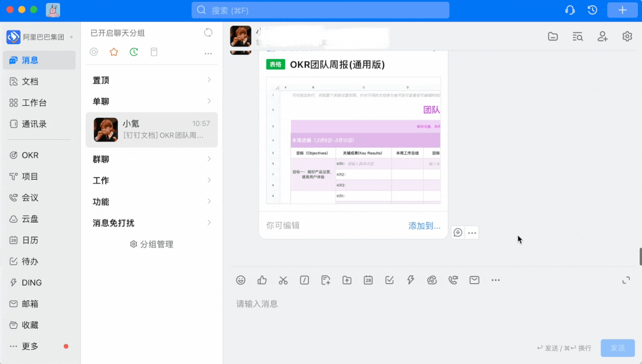Viewport: 642px width, 364px height.
Task: Open the chat files folder icon
Action: tap(553, 36)
